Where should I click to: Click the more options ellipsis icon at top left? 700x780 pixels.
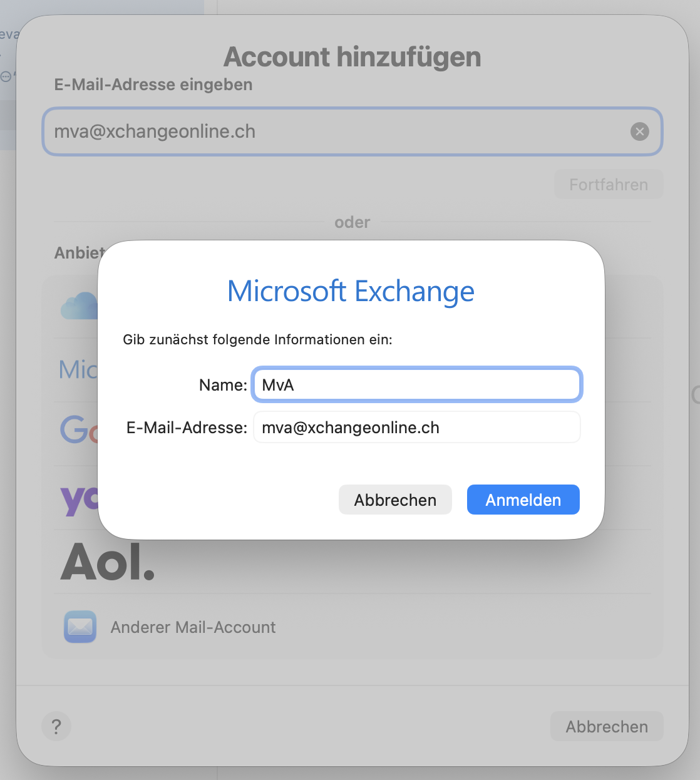tap(6, 77)
